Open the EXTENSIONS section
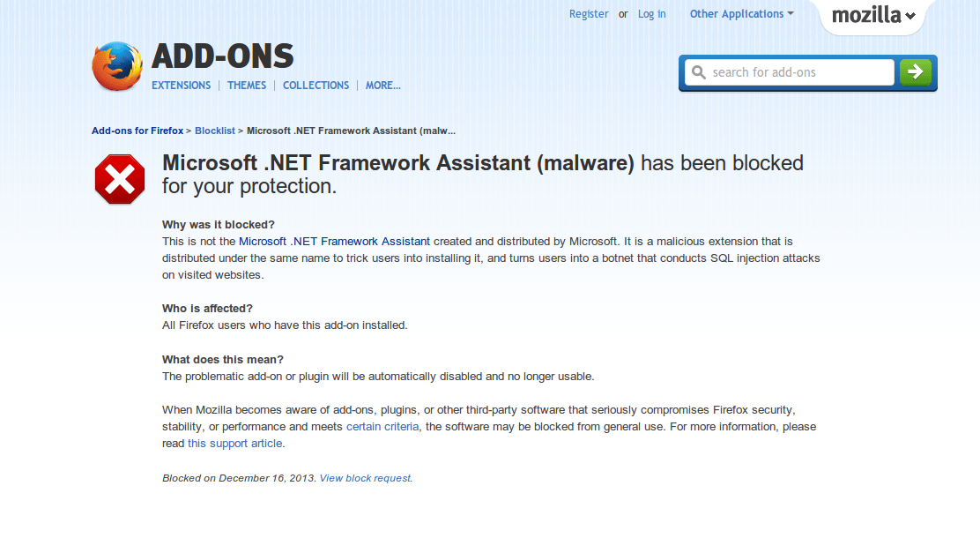980x553 pixels. tap(182, 85)
